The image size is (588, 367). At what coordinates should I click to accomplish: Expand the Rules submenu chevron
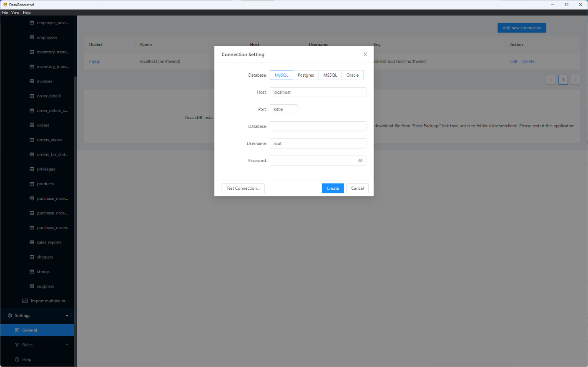point(67,345)
